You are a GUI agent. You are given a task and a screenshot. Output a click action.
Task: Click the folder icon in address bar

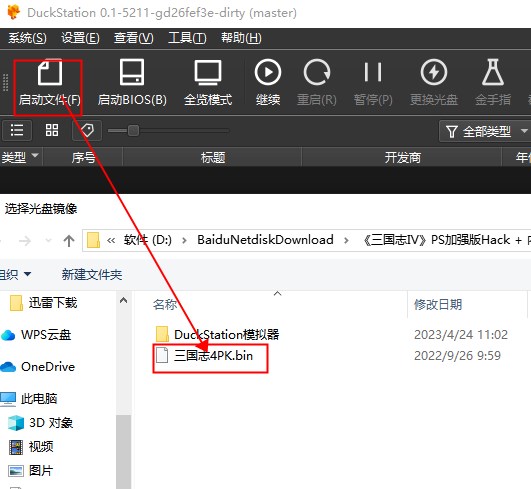click(x=93, y=240)
